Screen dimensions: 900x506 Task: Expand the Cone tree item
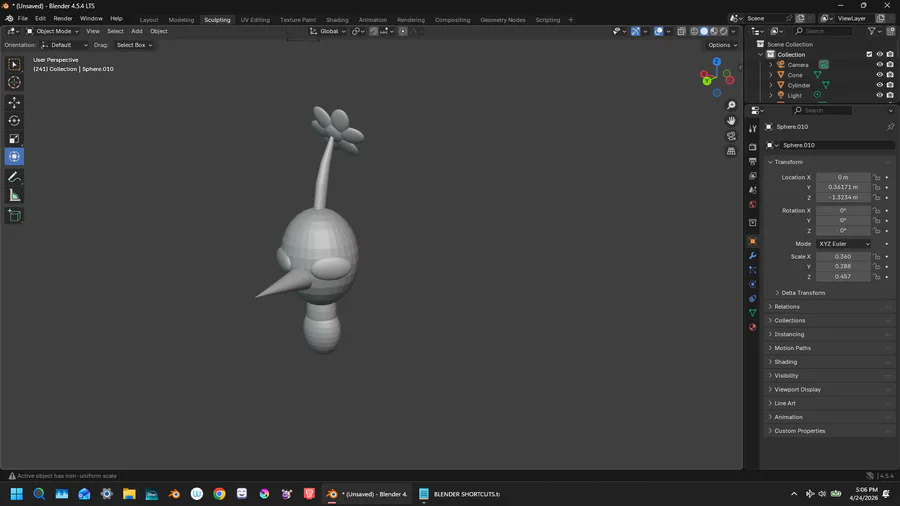pyautogui.click(x=771, y=75)
